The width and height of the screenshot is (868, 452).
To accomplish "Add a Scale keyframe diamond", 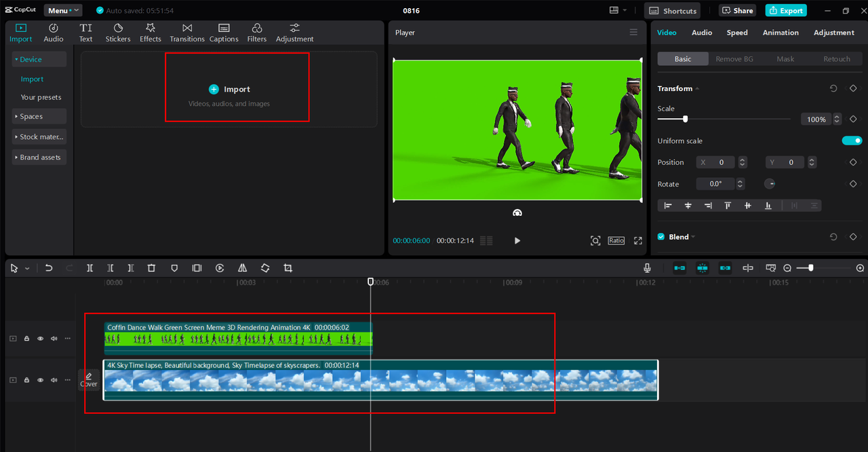I will click(853, 119).
